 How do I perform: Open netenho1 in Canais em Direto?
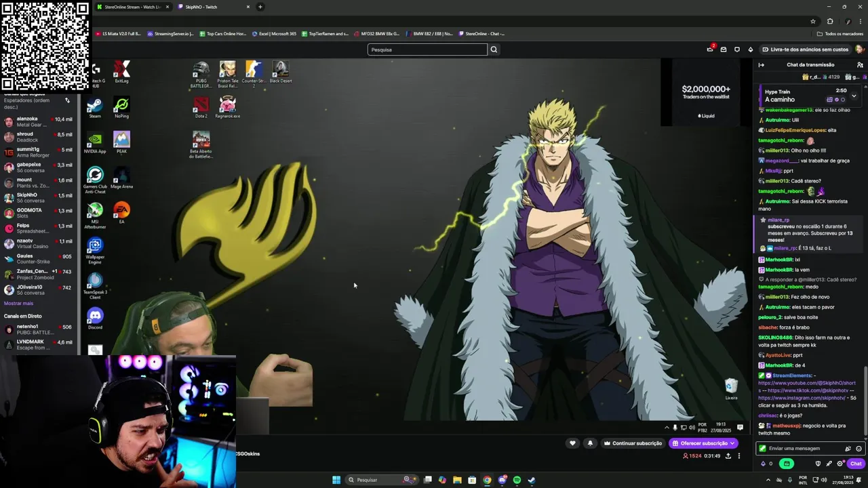pos(37,329)
